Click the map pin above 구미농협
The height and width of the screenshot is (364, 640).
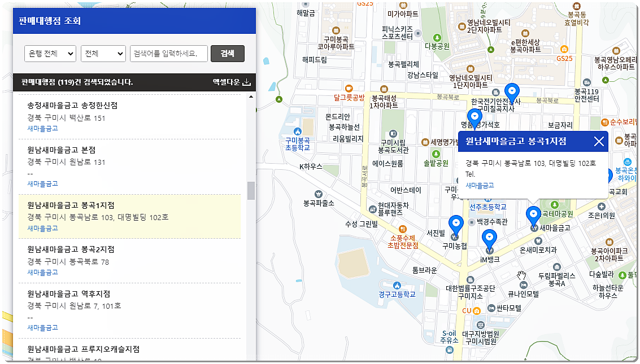456,226
